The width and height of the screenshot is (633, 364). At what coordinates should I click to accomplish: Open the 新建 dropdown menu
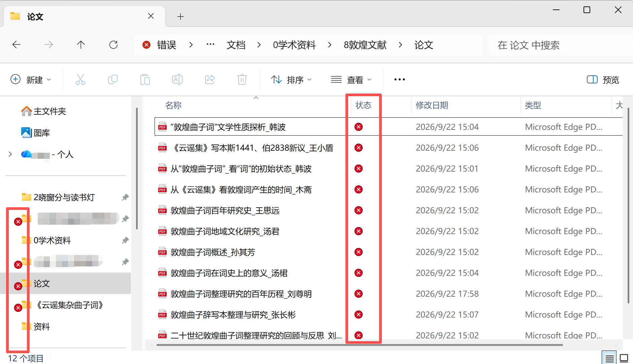[31, 80]
